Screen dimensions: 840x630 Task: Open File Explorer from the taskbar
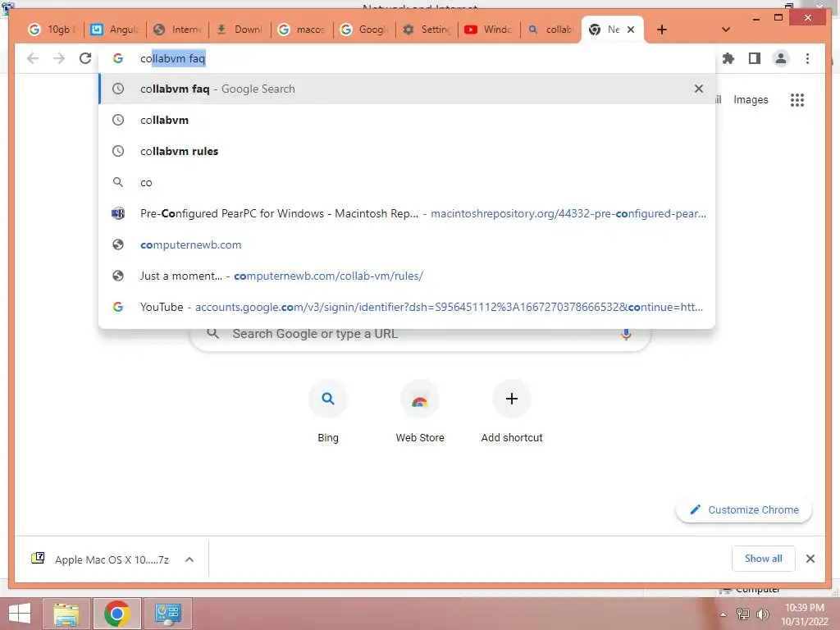pos(66,614)
